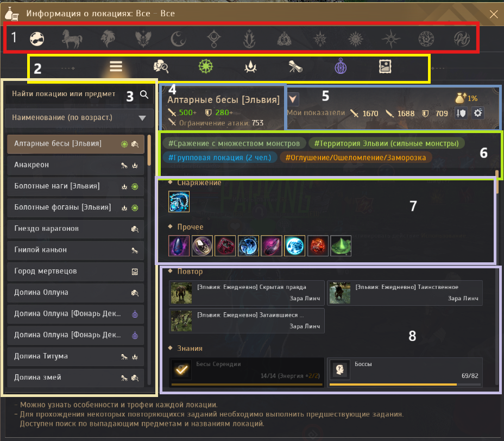
Task: Click the #Групповая локация (2 чел.) tag
Action: pos(220,157)
